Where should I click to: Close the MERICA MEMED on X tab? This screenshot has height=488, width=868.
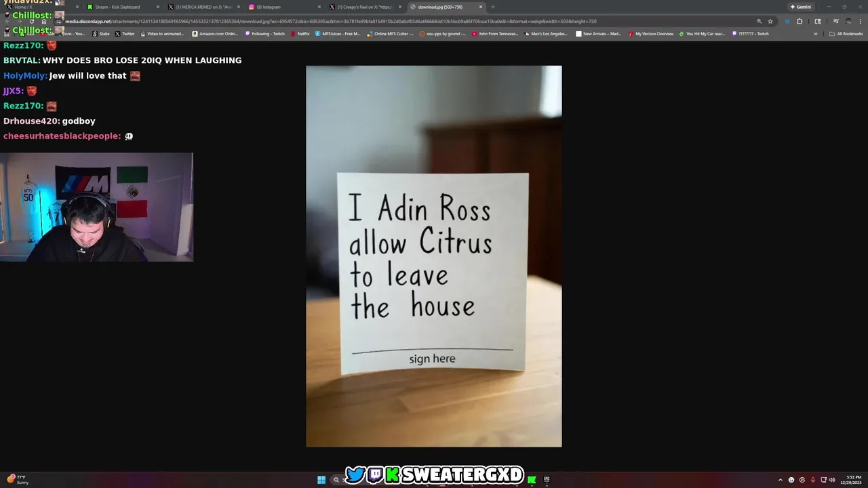pos(239,7)
